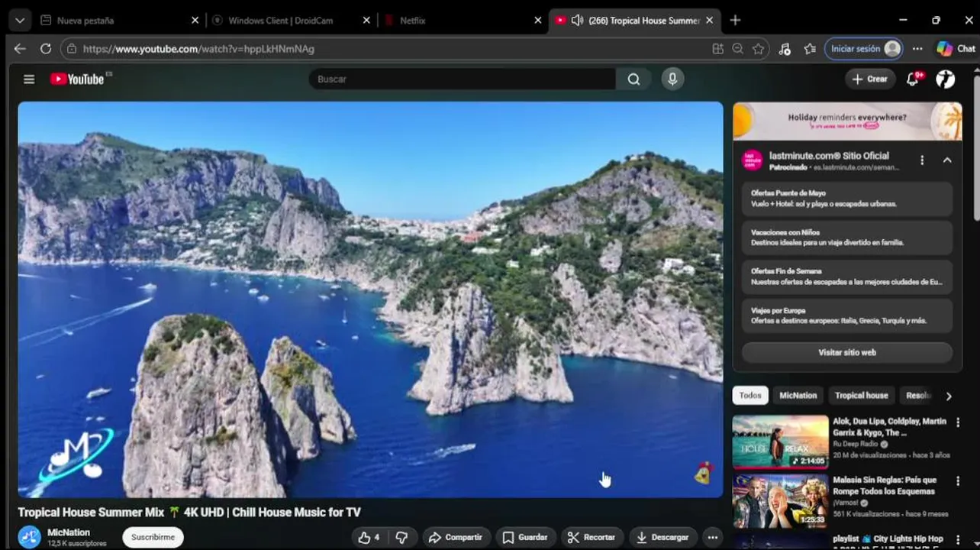The height and width of the screenshot is (550, 980).
Task: Start voice search with the microphone
Action: pyautogui.click(x=672, y=79)
